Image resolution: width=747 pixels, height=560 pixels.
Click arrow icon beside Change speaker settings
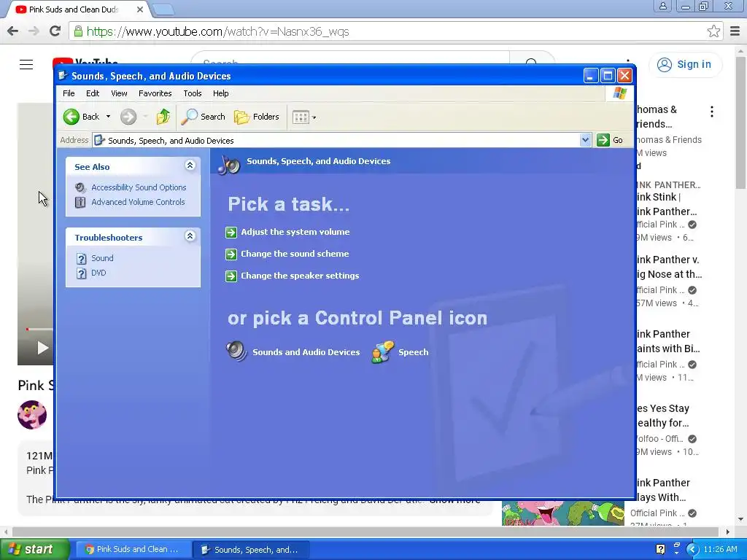pyautogui.click(x=231, y=276)
